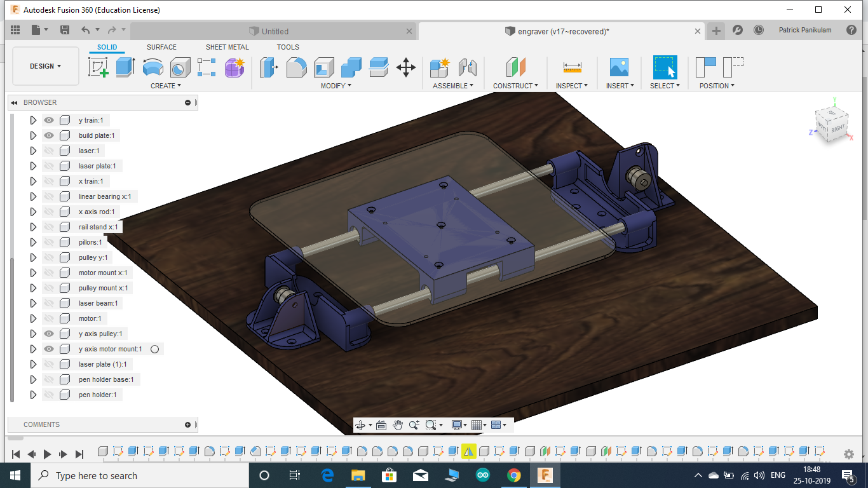This screenshot has width=868, height=488.
Task: Open the DESIGN workspace dropdown
Action: [x=46, y=66]
